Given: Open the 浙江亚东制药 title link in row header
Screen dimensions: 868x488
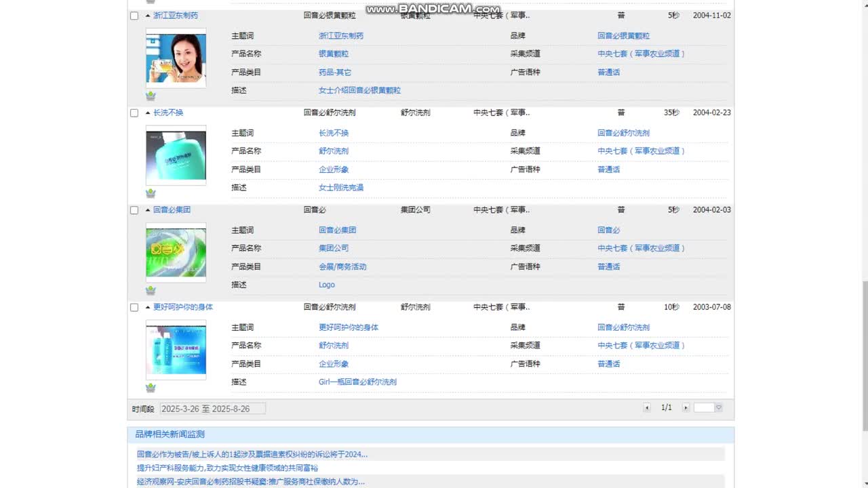Looking at the screenshot, I should [176, 16].
